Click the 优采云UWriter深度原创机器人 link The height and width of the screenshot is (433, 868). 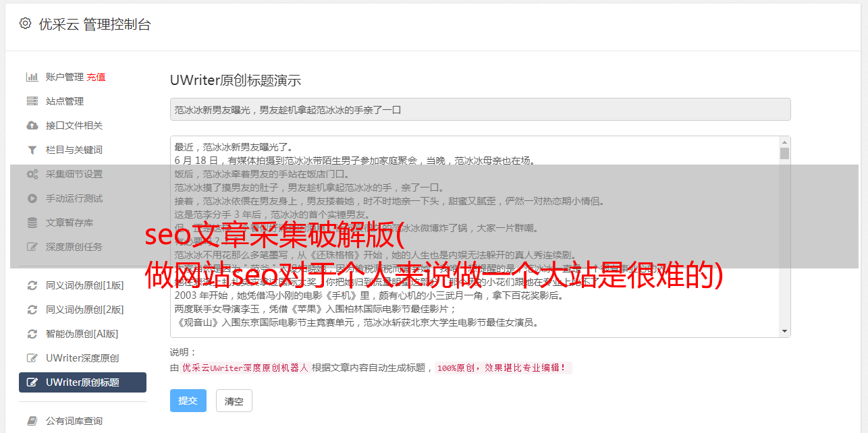[245, 368]
